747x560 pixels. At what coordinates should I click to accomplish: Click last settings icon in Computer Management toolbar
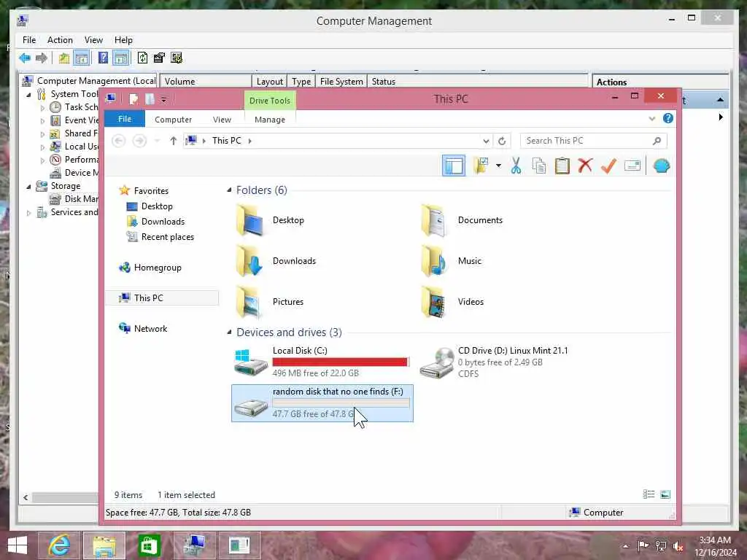pos(177,58)
